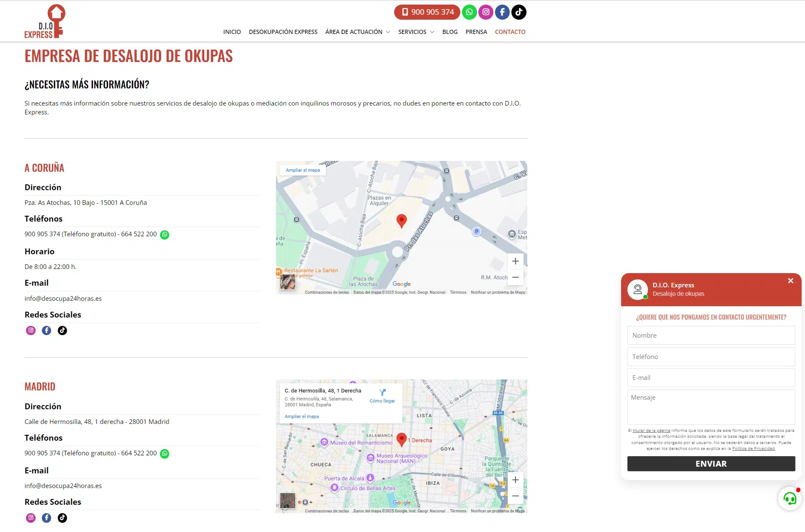
Task: Click Cómo llegar directions on Madrid map
Action: click(382, 396)
